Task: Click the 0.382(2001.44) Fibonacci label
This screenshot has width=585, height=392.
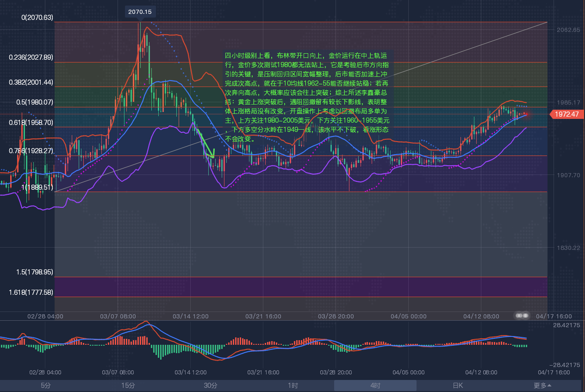Action: coord(31,82)
